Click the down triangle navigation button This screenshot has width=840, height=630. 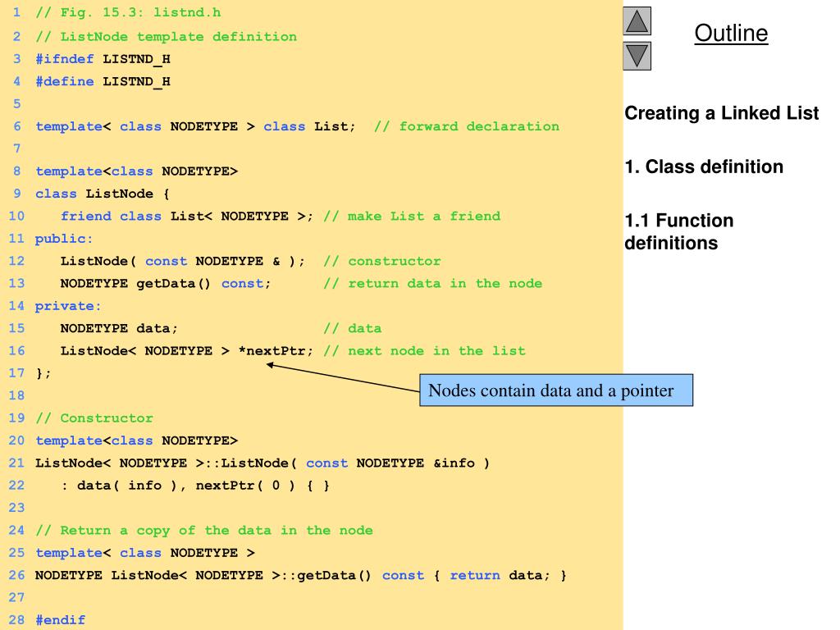click(x=637, y=56)
